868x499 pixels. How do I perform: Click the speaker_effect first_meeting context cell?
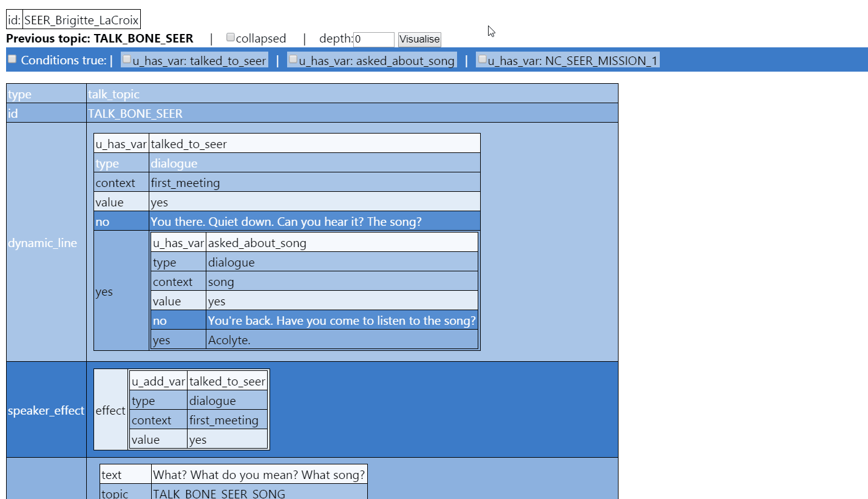(228, 419)
